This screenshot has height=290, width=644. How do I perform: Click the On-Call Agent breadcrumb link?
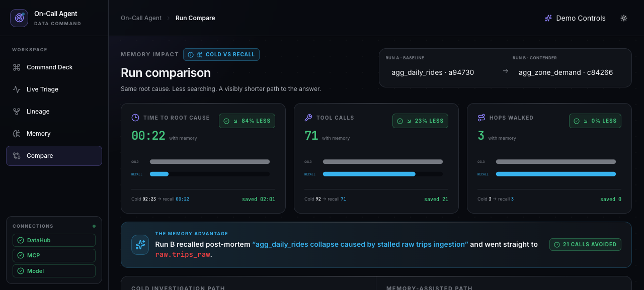[x=141, y=18]
